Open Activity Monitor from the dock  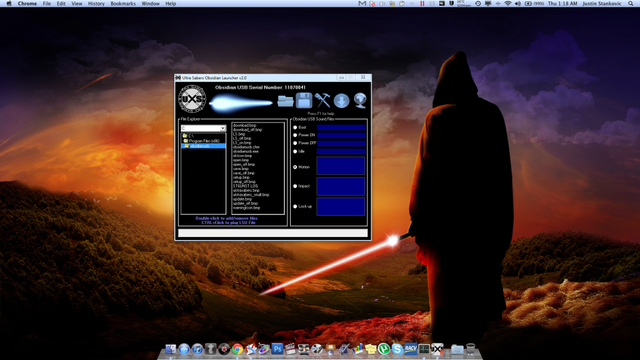424,349
